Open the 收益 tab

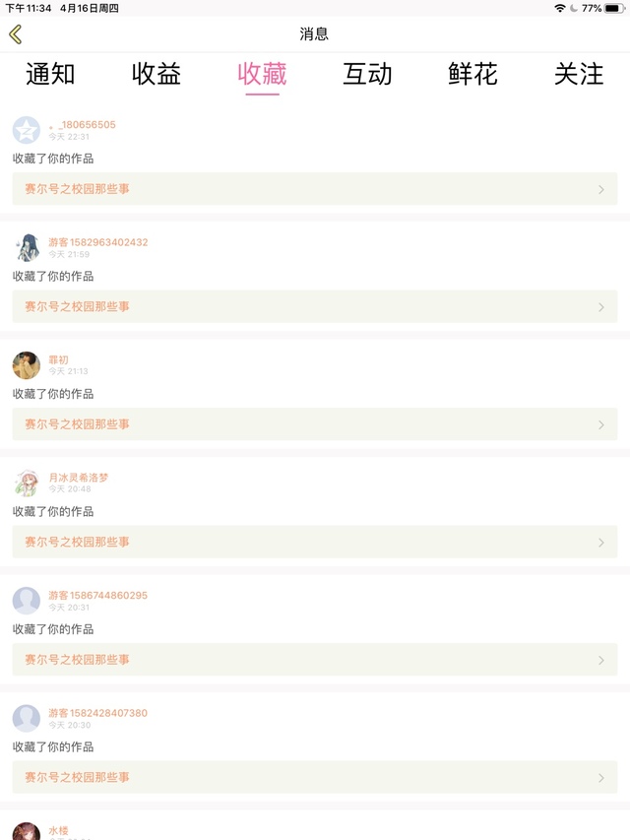tap(157, 74)
